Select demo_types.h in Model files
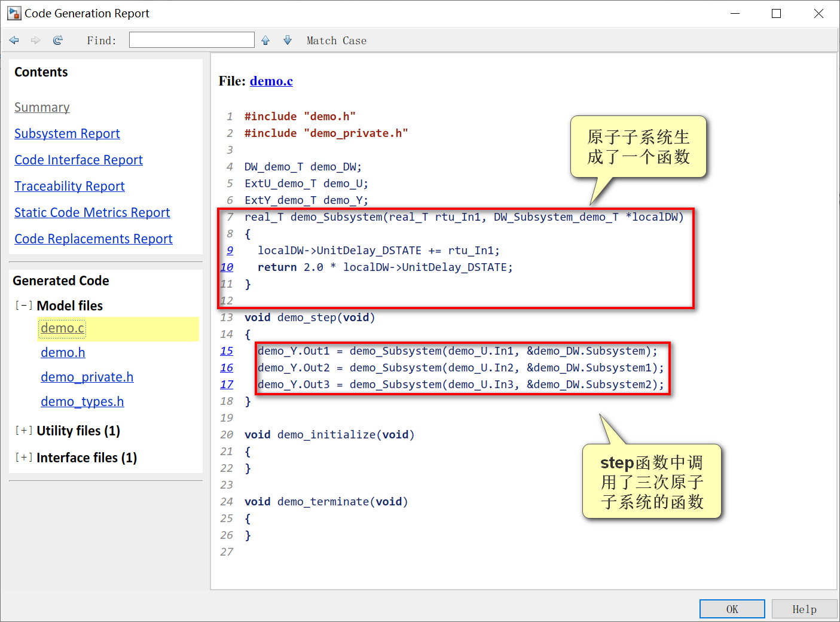This screenshot has width=840, height=622. (83, 402)
